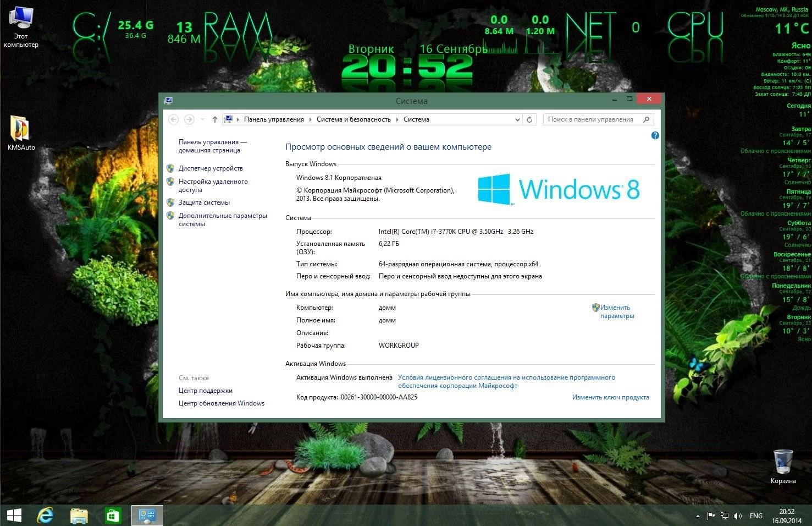
Task: Open Панель управления — домашняя страница link
Action: click(213, 146)
